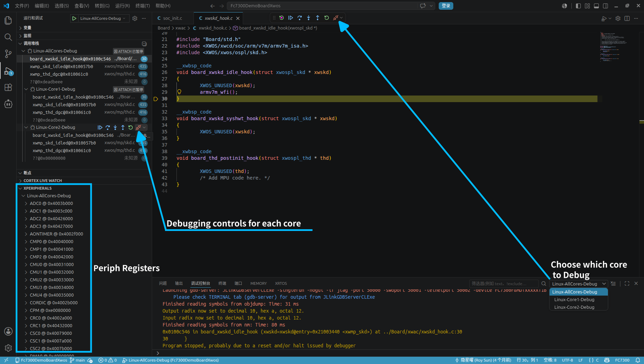
Task: Open the 运行(R) menu
Action: 122,6
